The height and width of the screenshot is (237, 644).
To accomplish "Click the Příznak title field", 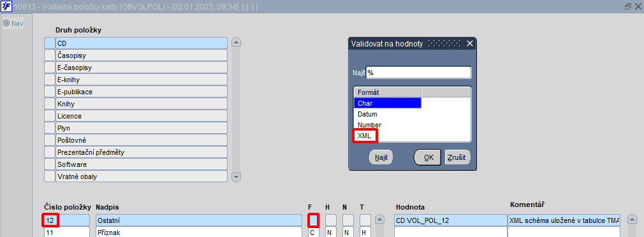I will 199,233.
